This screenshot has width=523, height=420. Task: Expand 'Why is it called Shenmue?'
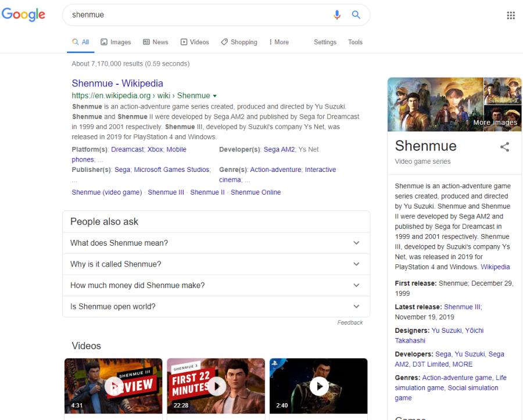click(x=216, y=264)
